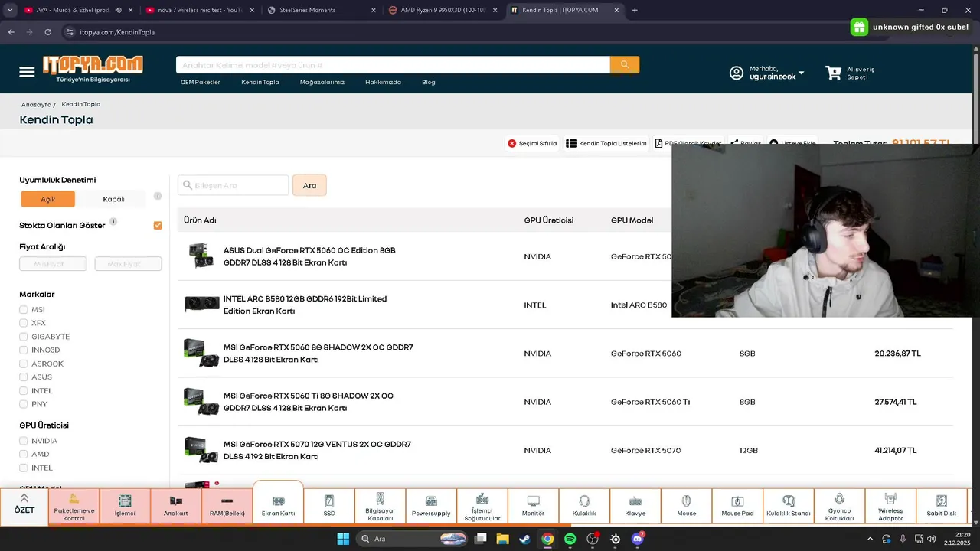Open the Kendin Topla nav menu item
This screenshot has height=551, width=980.
[x=260, y=82]
